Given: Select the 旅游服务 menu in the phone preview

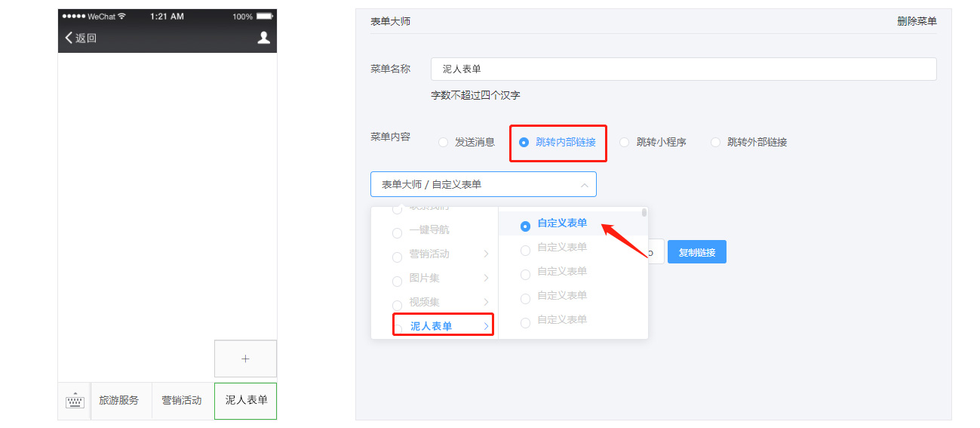Looking at the screenshot, I should pos(119,401).
